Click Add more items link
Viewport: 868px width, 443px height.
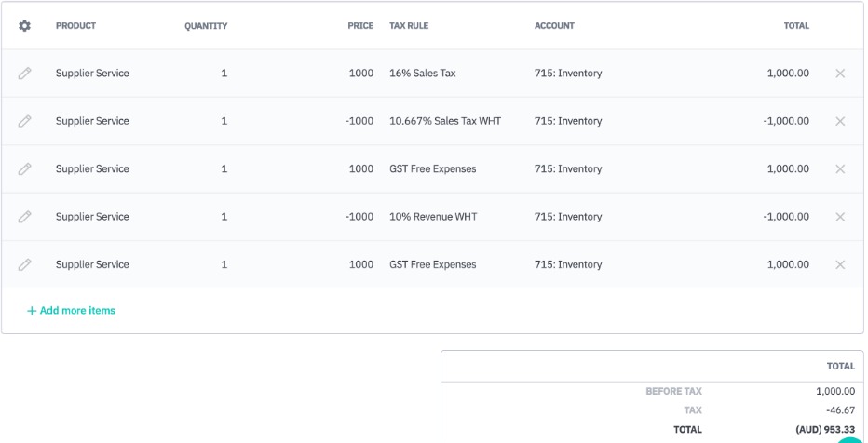coord(72,311)
